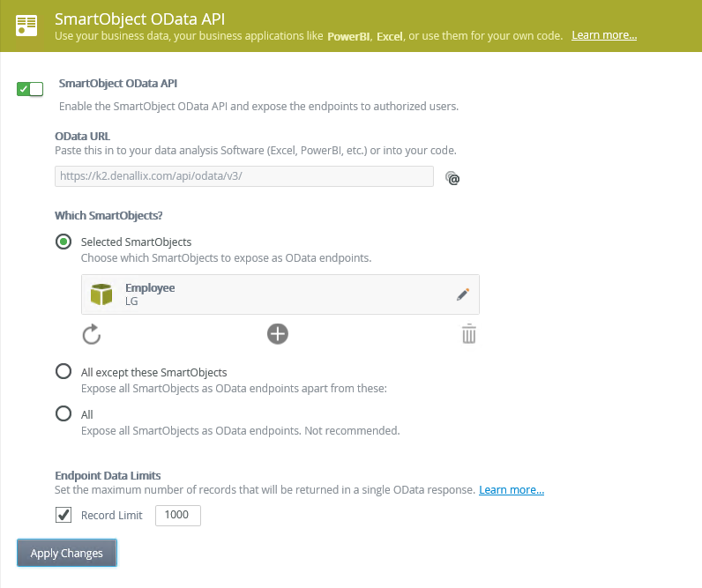
Task: Click the Endpoint Data Limits heading
Action: [x=108, y=475]
